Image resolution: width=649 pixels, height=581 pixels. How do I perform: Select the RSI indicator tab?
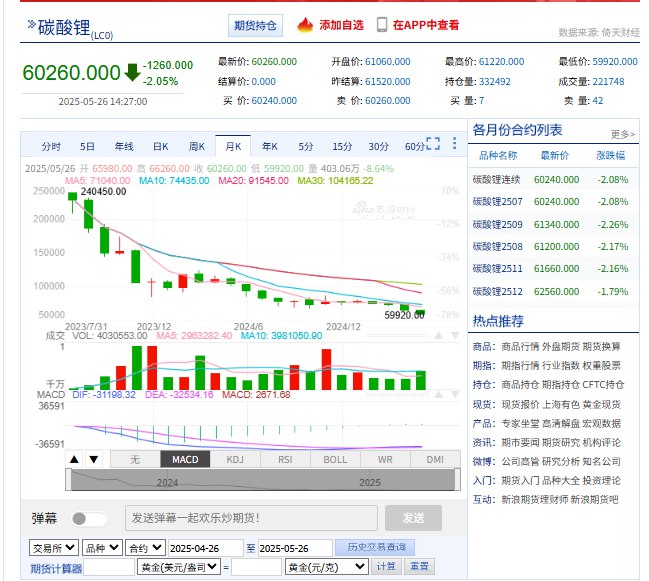(x=285, y=459)
